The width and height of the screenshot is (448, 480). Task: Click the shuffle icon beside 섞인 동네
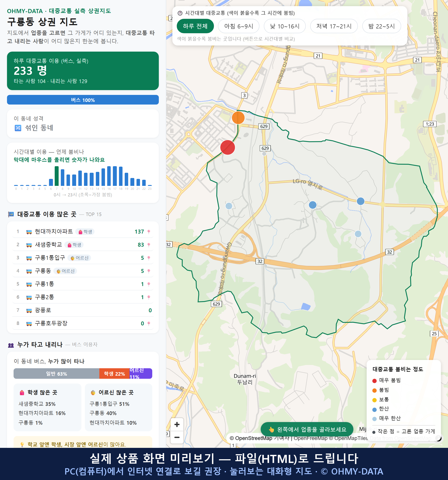(18, 128)
